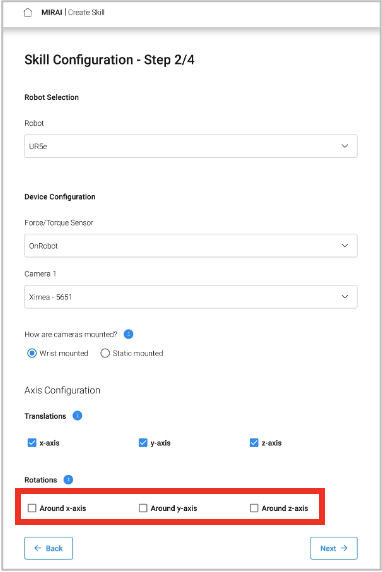The width and height of the screenshot is (382, 572).
Task: Click the Back button
Action: (49, 548)
